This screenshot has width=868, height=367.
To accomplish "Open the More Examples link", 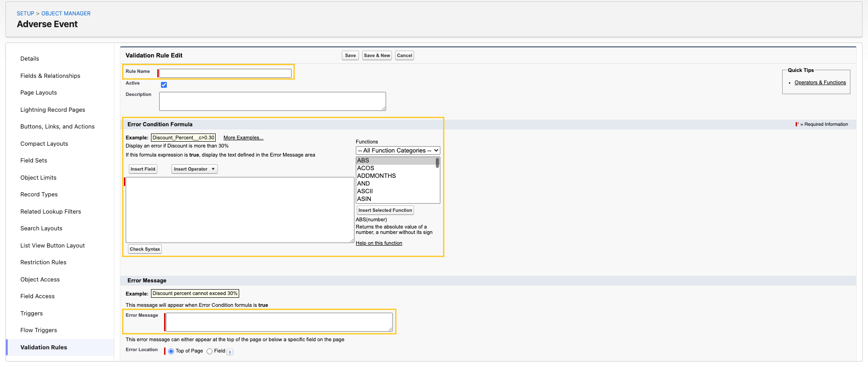I will pos(243,138).
